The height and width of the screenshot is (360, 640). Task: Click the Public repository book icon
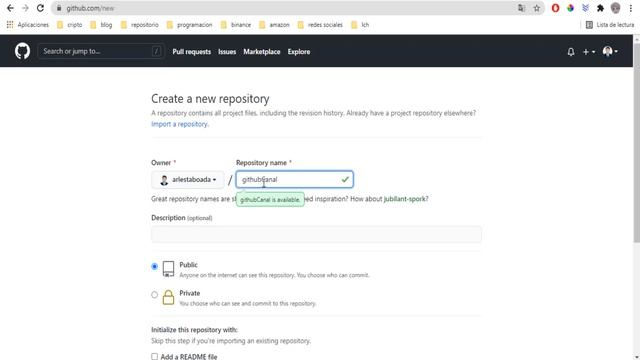tap(168, 269)
